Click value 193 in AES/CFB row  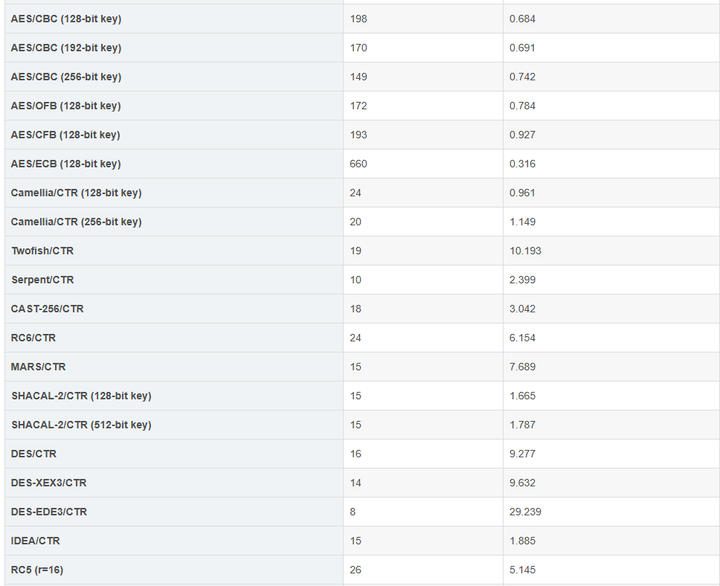358,135
